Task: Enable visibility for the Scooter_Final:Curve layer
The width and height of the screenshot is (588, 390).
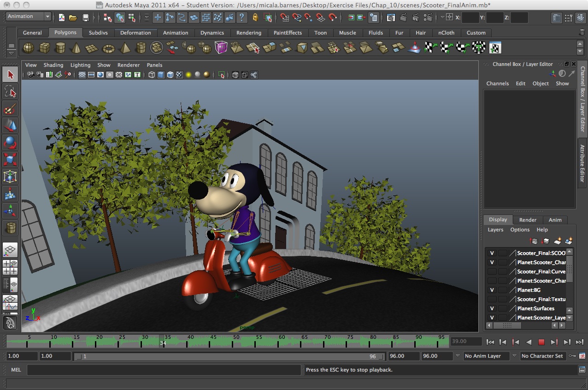Action: pos(492,272)
